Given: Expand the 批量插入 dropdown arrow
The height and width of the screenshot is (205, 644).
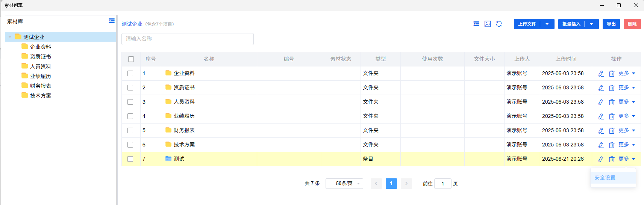Looking at the screenshot, I should point(591,24).
